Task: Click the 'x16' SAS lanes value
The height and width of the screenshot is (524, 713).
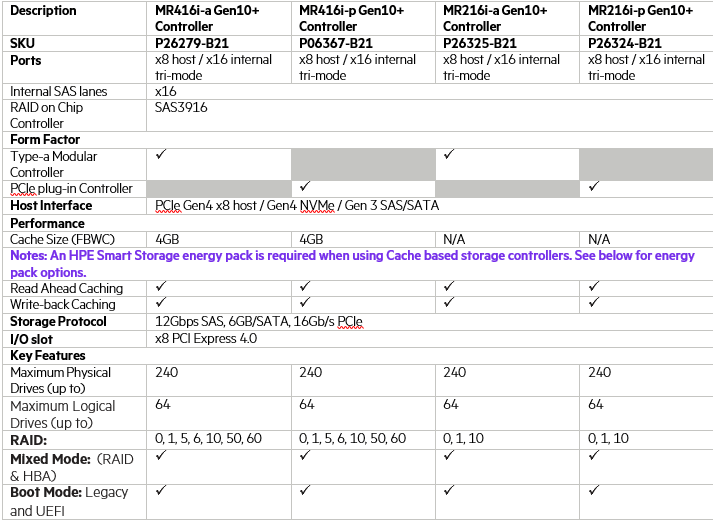Action: click(x=166, y=91)
